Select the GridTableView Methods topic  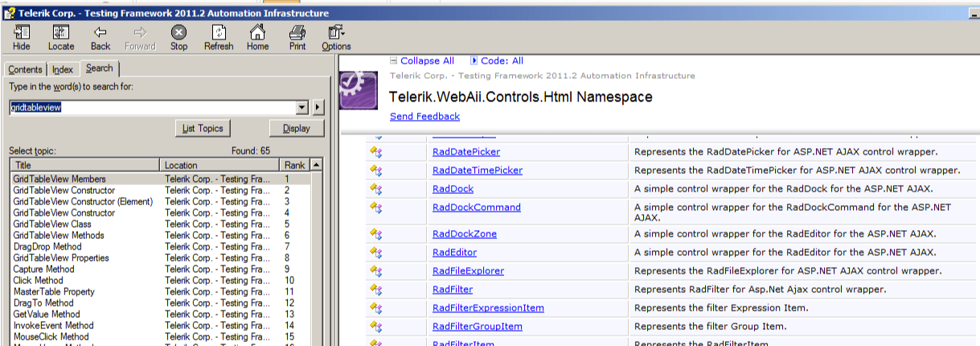[x=160, y=235]
